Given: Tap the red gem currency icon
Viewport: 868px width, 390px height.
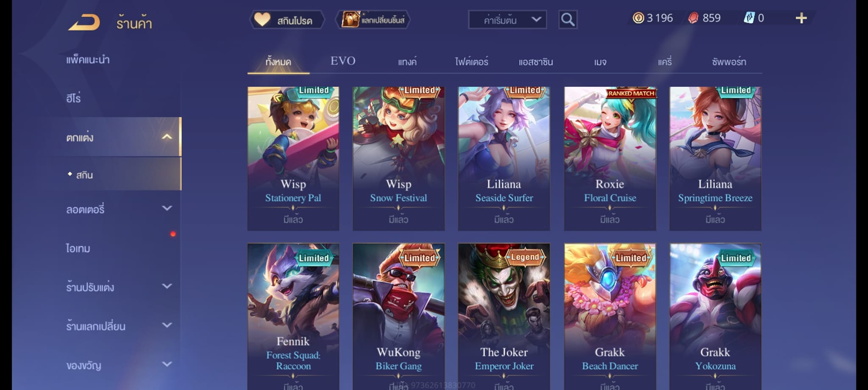Looking at the screenshot, I should click(693, 18).
